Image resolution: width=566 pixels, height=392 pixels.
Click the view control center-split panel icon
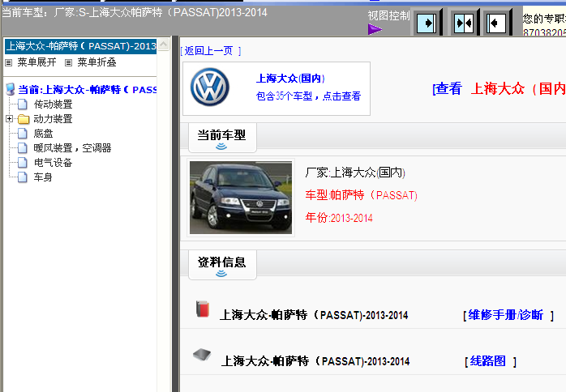[464, 23]
